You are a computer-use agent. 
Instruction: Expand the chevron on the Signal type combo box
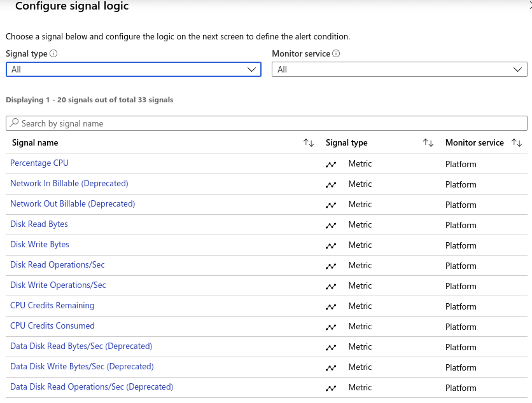pos(251,69)
